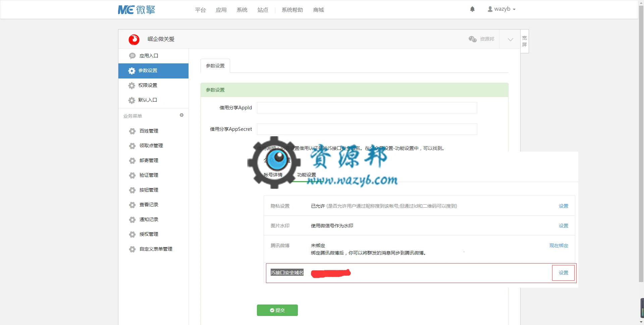Screen dimensions: 644x325
Task: Click the 微擎 logo
Action: [x=137, y=10]
